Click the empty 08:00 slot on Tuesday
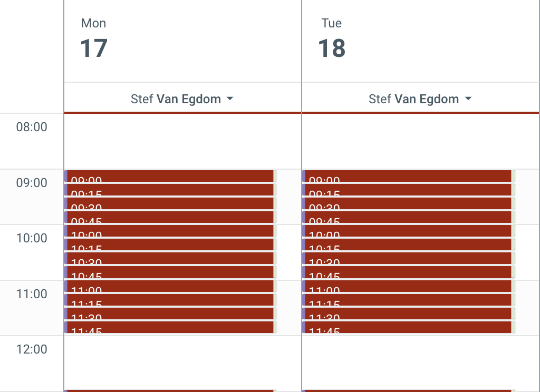Screen dimensions: 540x392 click(x=420, y=141)
